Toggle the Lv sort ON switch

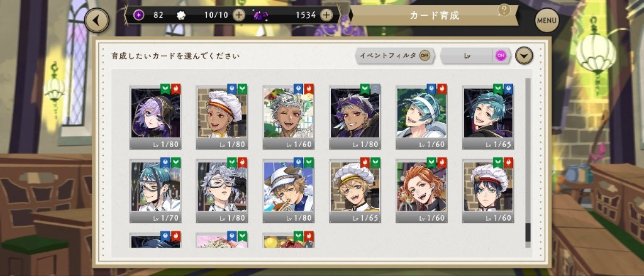500,55
